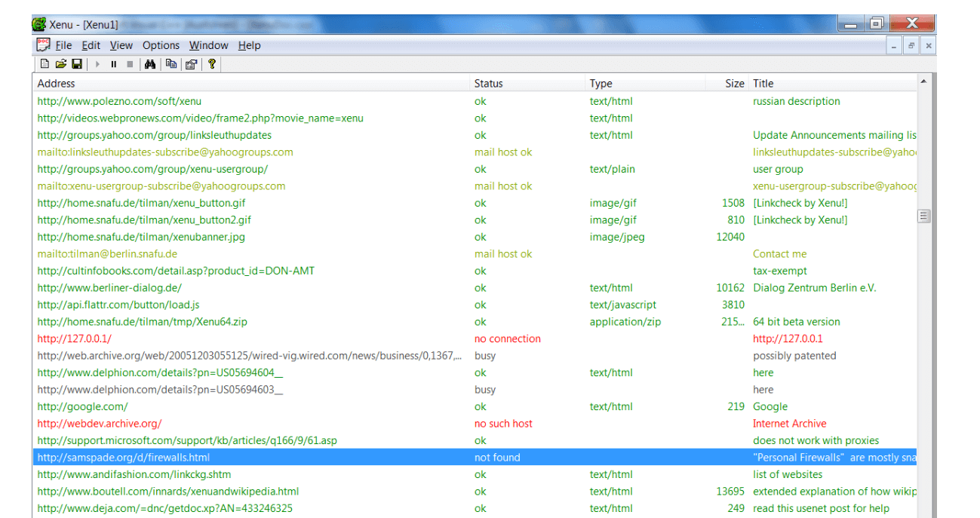Copy results using the copy toolbar icon
Image resolution: width=980 pixels, height=518 pixels.
pyautogui.click(x=171, y=64)
